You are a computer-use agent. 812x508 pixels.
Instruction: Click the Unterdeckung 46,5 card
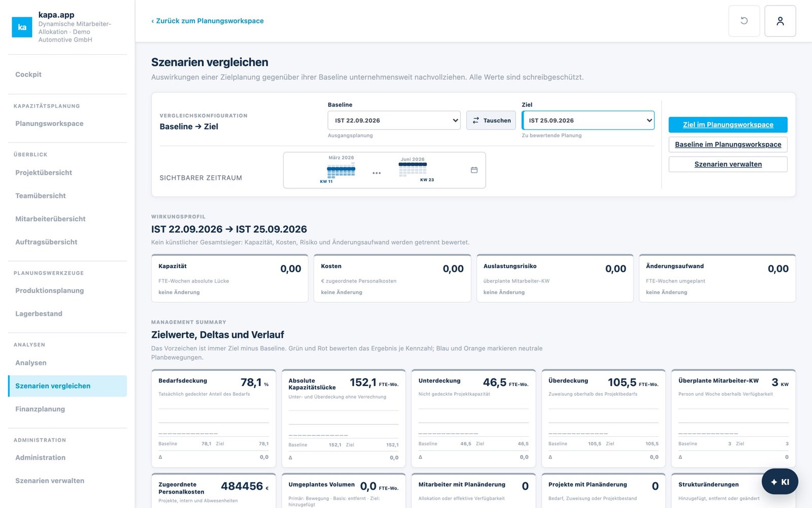click(x=473, y=418)
